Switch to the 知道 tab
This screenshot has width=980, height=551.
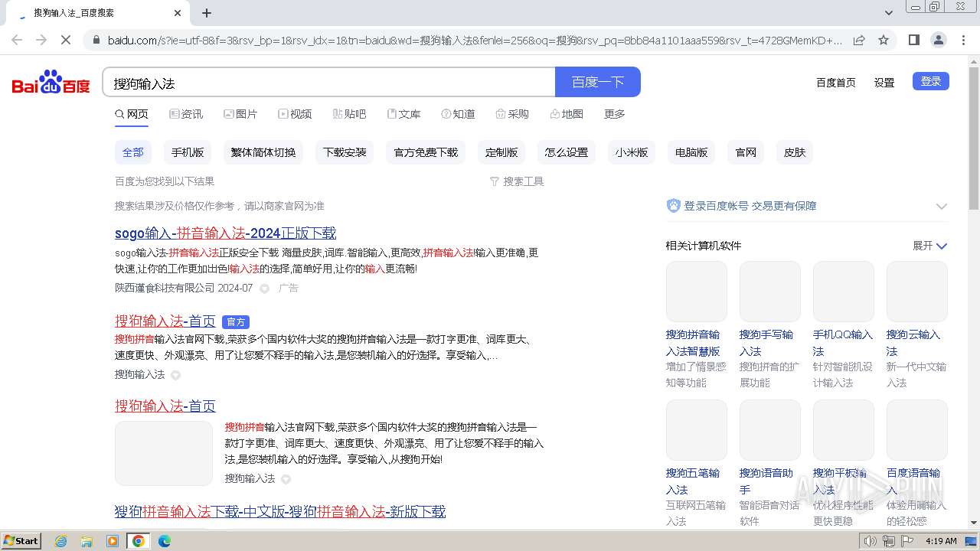[x=458, y=114]
